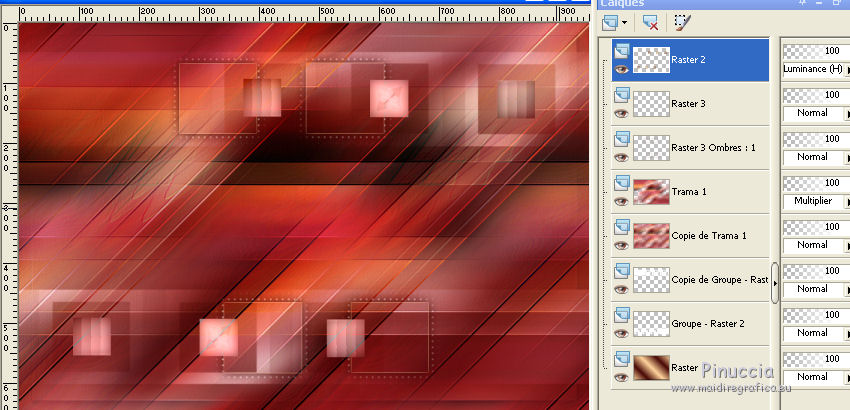This screenshot has width=850, height=410.
Task: Select the Copie de Trama 1 layer name
Action: click(709, 236)
